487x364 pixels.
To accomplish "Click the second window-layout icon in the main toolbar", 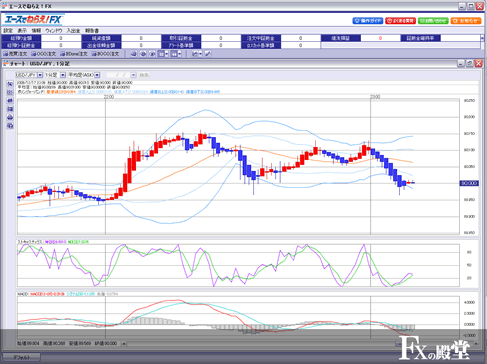I will pyautogui.click(x=174, y=54).
